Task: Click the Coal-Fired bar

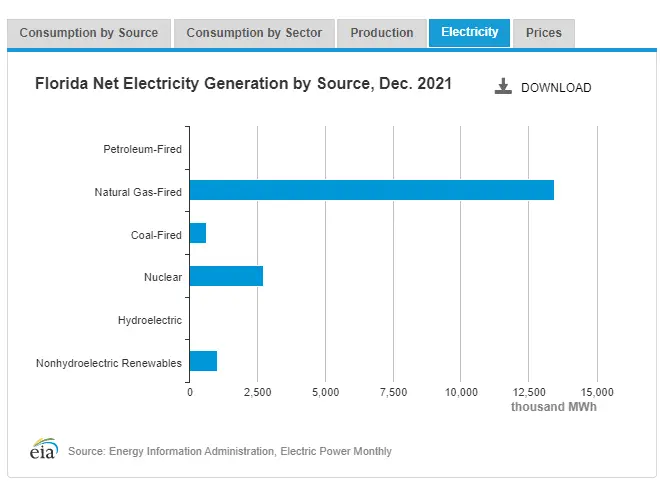Action: [x=198, y=233]
